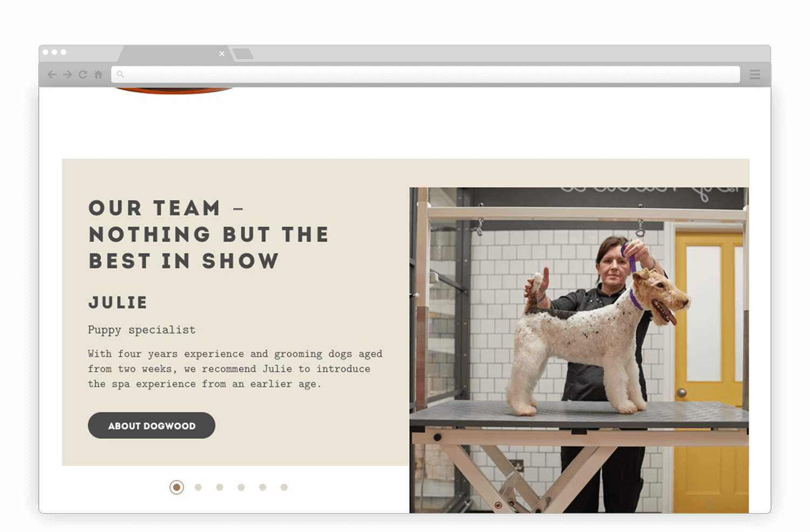Click the Julie team member name

tap(118, 303)
